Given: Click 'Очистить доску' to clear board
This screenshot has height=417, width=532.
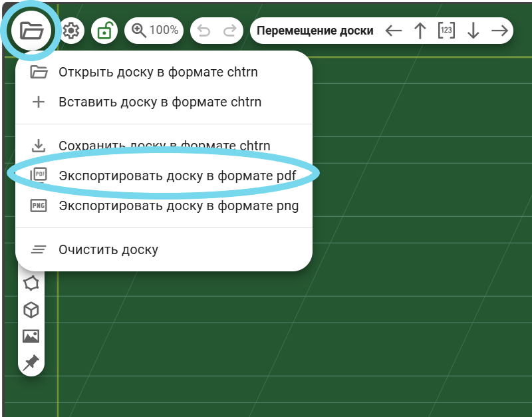Looking at the screenshot, I should coord(108,250).
